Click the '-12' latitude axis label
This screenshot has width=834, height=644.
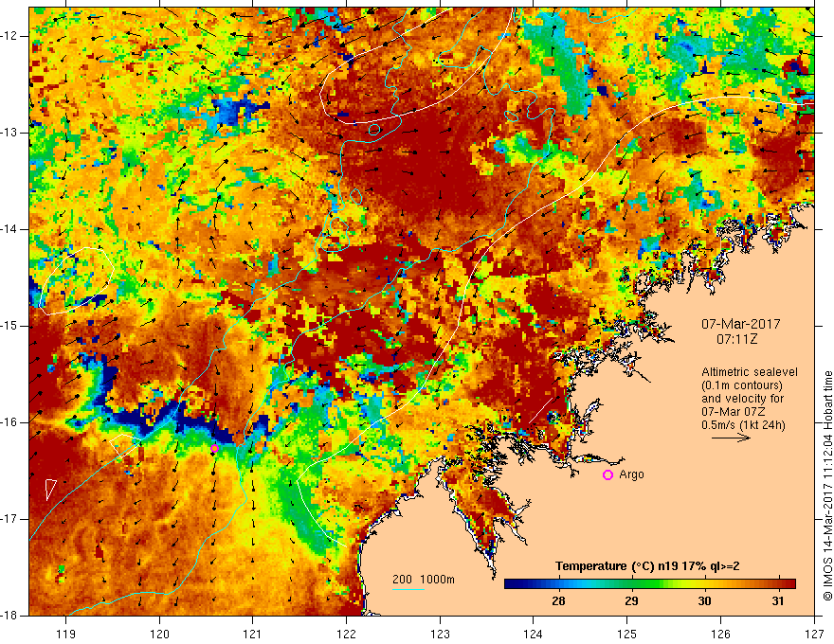pos(9,36)
